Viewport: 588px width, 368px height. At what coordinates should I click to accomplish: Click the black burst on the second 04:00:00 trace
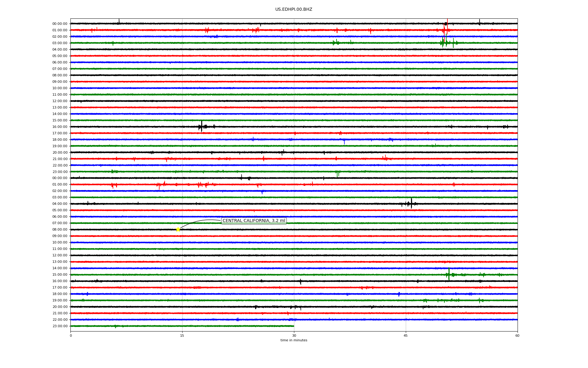point(411,203)
